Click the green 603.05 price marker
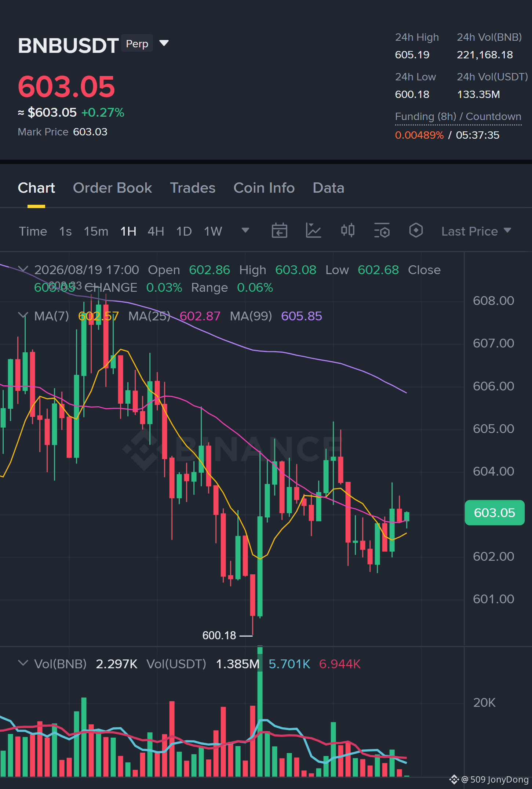532x789 pixels. (495, 513)
